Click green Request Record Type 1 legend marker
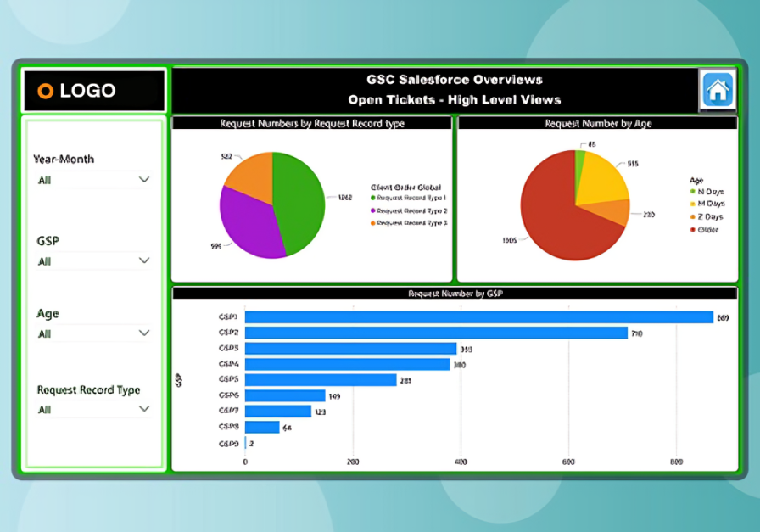760x532 pixels. [x=372, y=197]
